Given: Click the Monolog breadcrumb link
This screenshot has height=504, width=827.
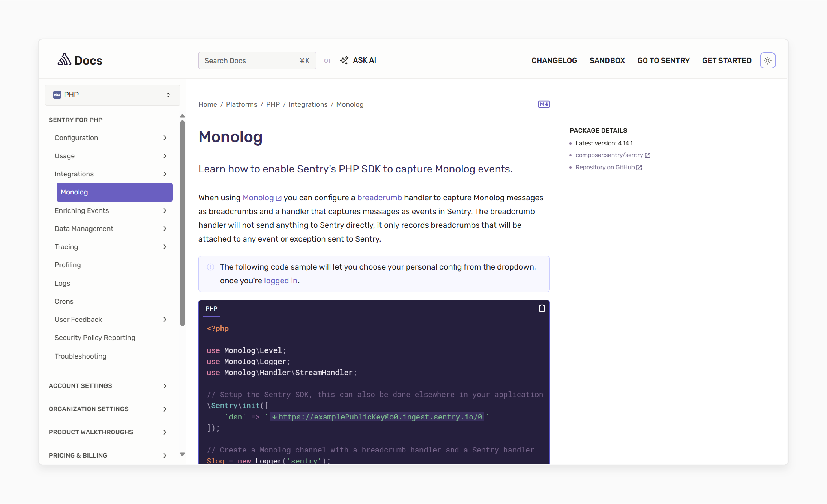Looking at the screenshot, I should [x=350, y=104].
